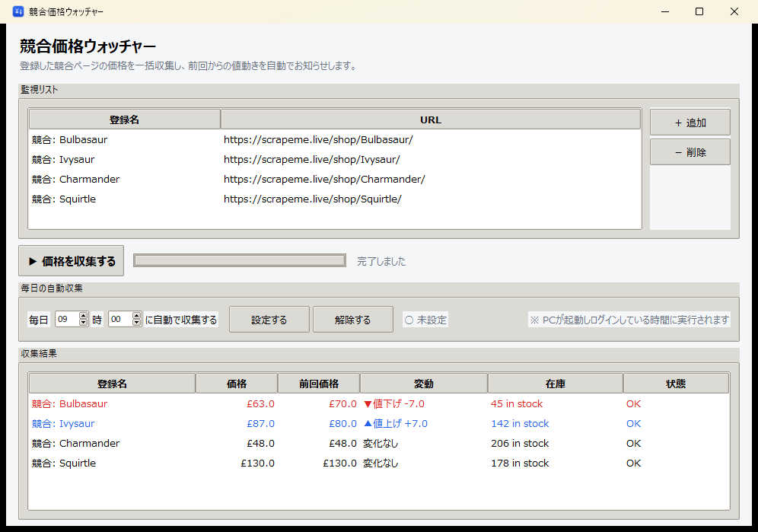The width and height of the screenshot is (758, 532).
Task: Click the 変動 column header
Action: point(424,384)
